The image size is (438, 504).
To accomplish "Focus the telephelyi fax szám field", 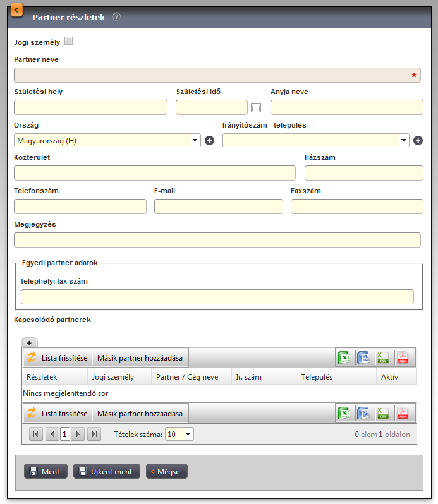I will tap(217, 297).
